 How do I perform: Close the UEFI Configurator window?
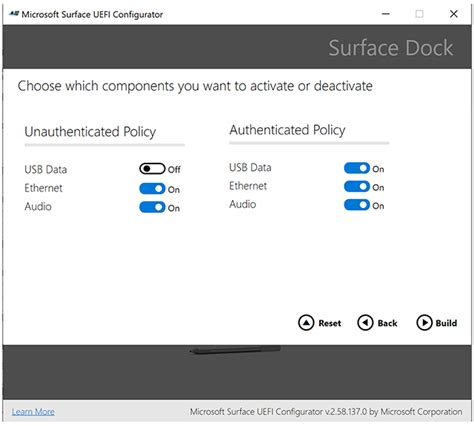pyautogui.click(x=454, y=14)
